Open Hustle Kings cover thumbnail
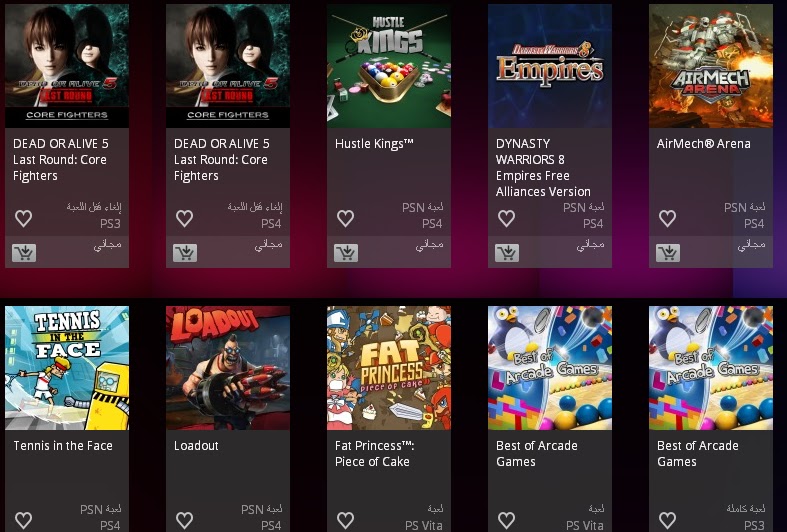Image resolution: width=787 pixels, height=532 pixels. pyautogui.click(x=389, y=66)
